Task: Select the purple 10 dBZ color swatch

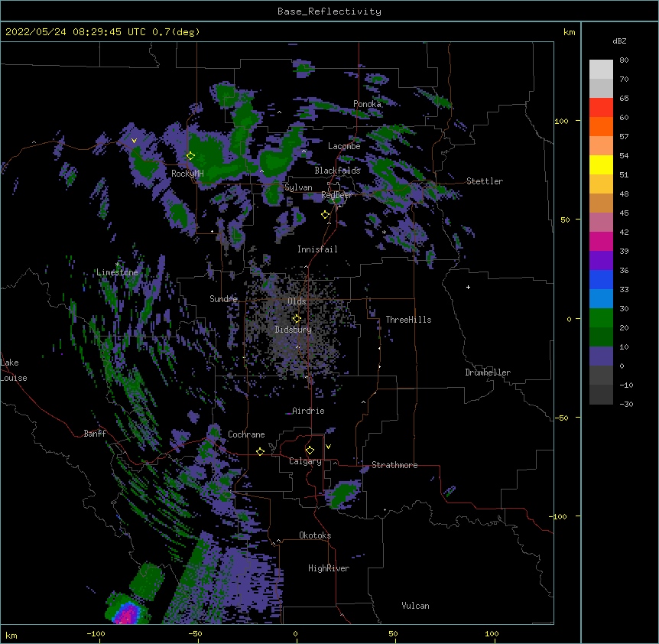Action: 601,356
